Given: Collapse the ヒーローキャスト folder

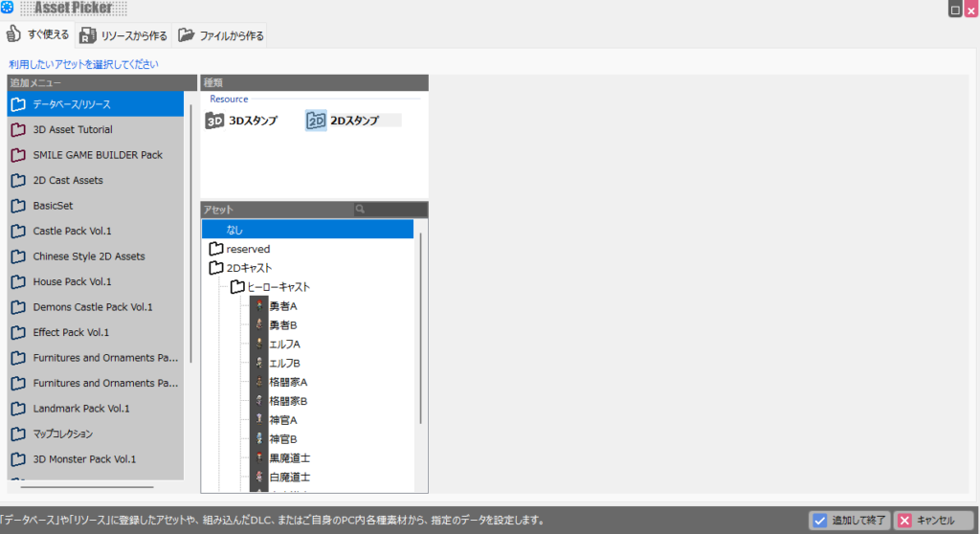Looking at the screenshot, I should [x=237, y=287].
